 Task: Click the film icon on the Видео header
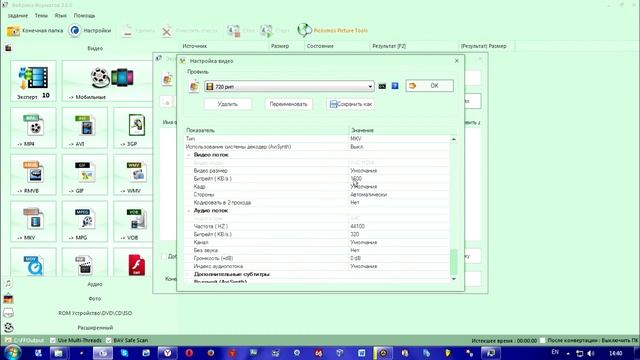point(8,48)
